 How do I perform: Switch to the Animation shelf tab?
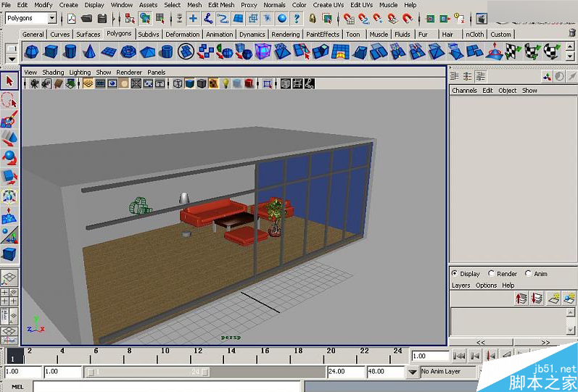219,34
